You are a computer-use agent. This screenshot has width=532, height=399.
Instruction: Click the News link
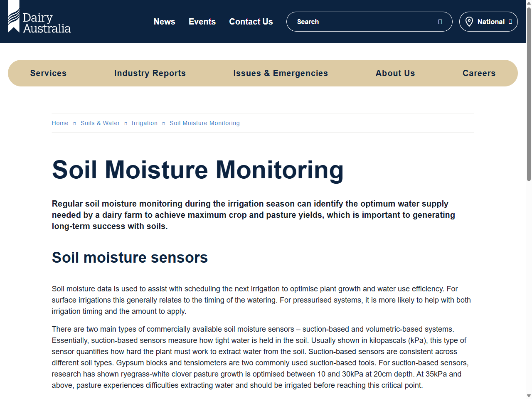(x=164, y=22)
